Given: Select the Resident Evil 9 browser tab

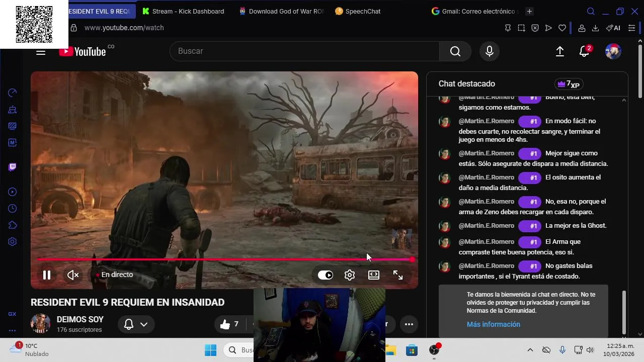Looking at the screenshot, I should click(x=101, y=11).
